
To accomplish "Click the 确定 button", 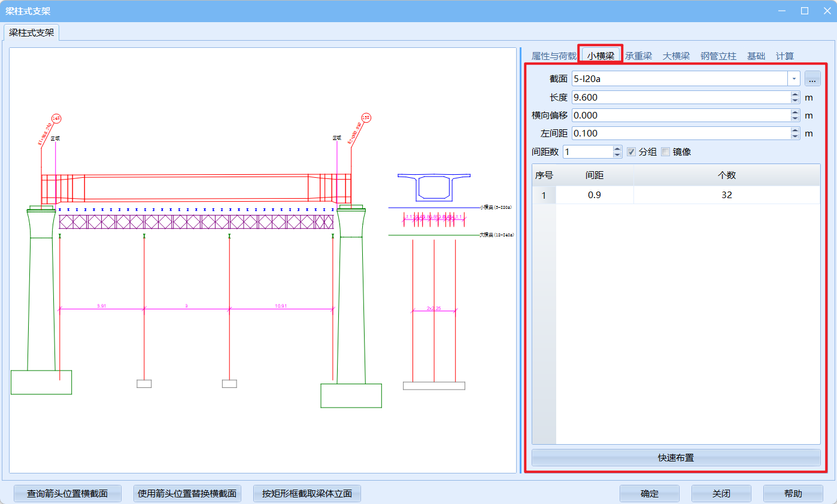I will point(649,494).
